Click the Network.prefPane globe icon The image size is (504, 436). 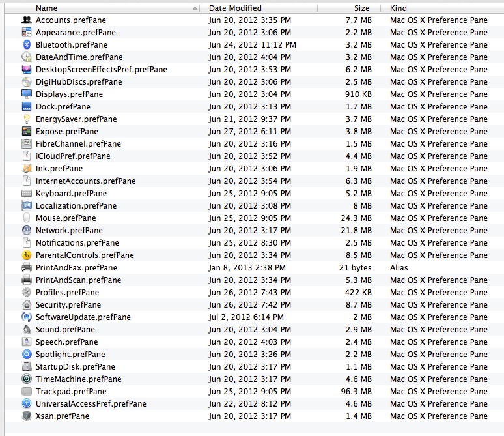[27, 231]
